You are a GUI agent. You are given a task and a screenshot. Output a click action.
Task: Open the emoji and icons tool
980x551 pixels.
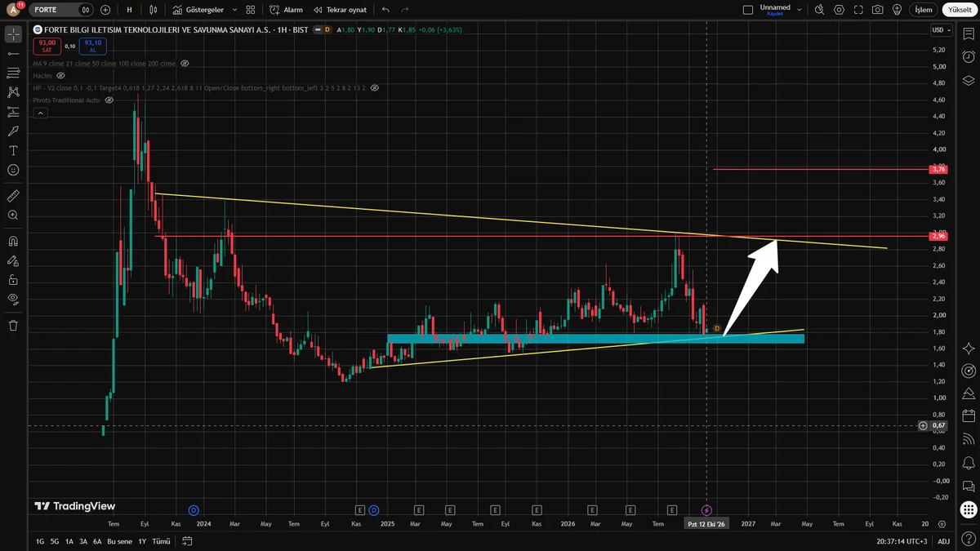pos(13,170)
